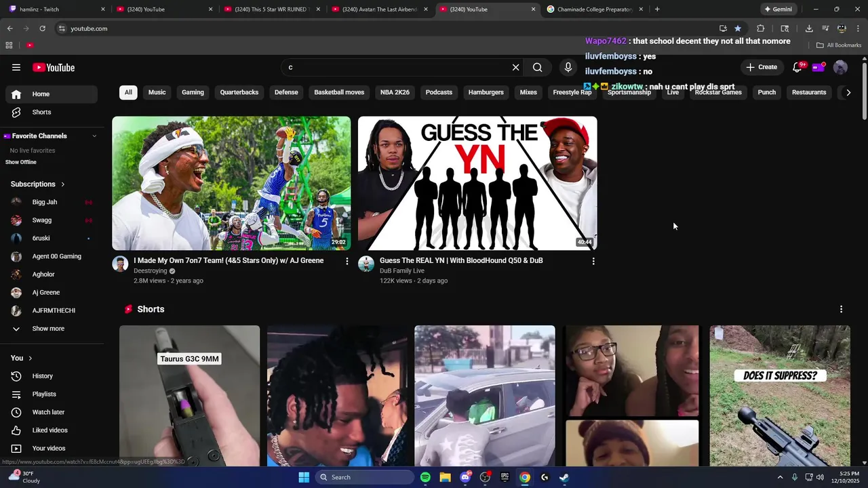The image size is (868, 488).
Task: Click the install app icon in address bar
Action: [x=723, y=28]
